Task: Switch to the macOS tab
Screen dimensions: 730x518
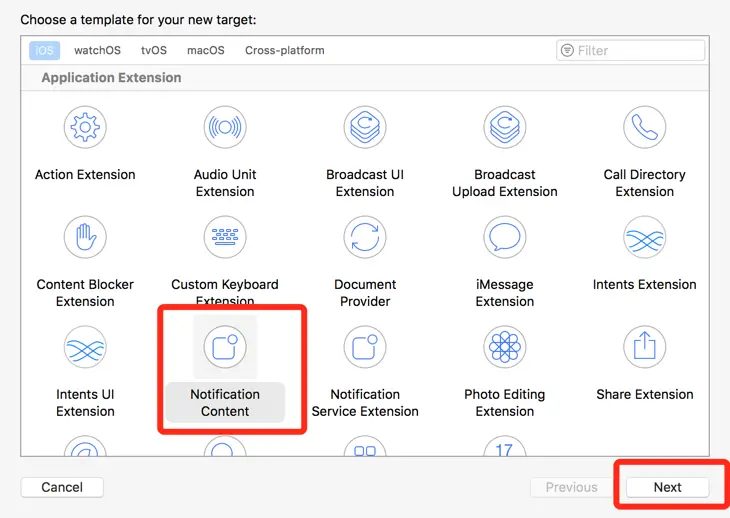Action: 206,50
